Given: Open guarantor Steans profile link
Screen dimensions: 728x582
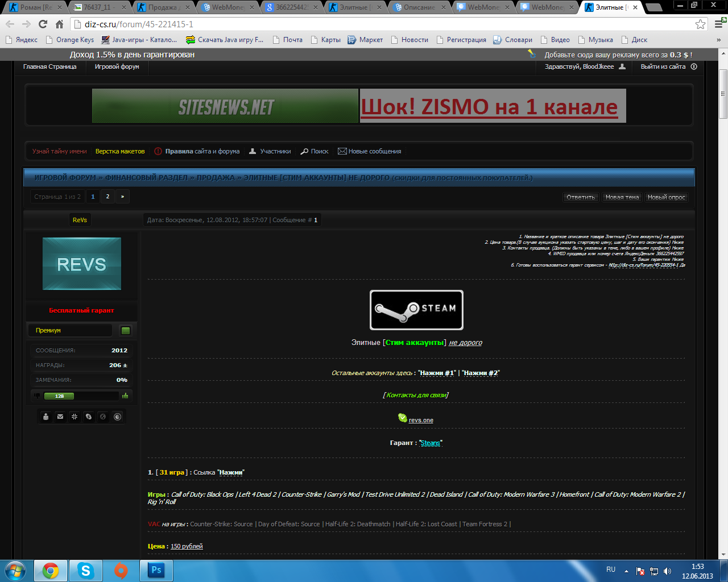Looking at the screenshot, I should click(x=431, y=443).
